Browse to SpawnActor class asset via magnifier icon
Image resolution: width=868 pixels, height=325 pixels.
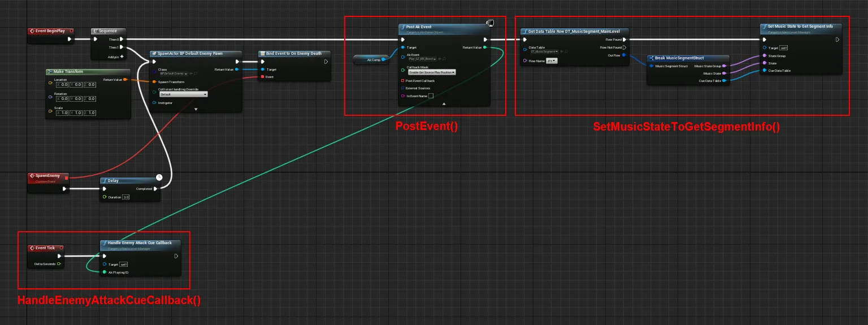[x=196, y=74]
